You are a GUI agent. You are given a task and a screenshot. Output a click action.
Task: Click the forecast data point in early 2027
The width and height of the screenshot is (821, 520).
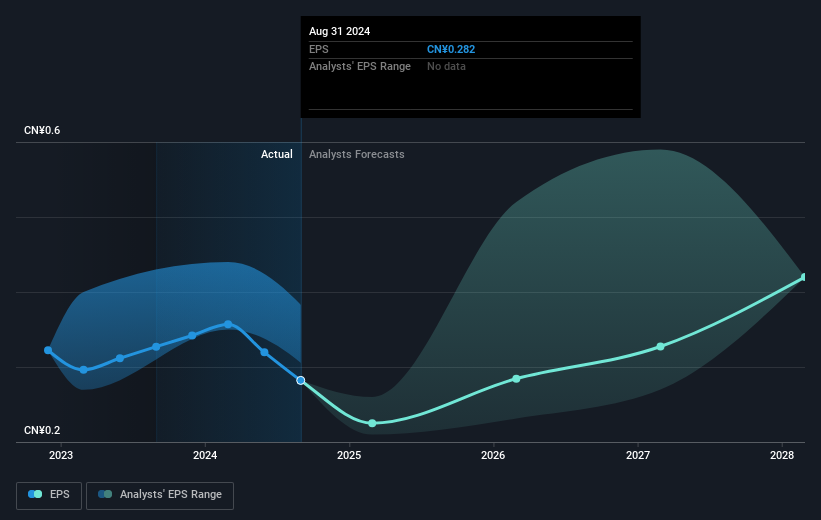[x=660, y=347]
